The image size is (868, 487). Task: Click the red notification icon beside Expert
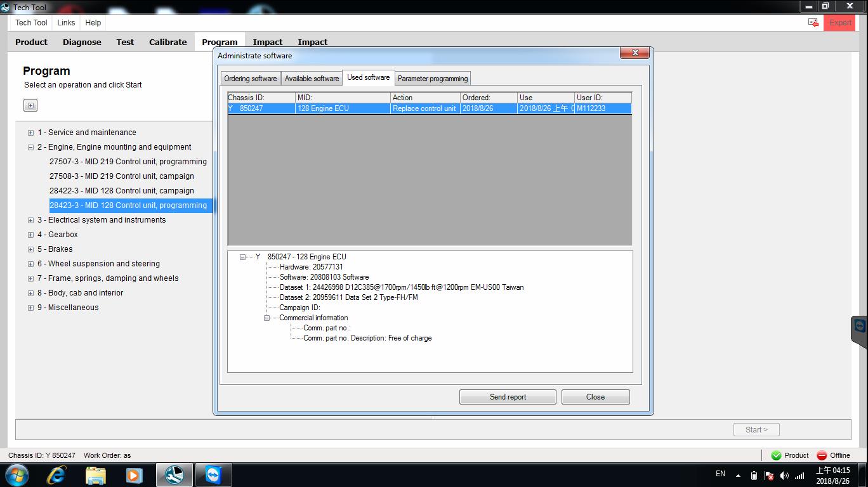coord(813,23)
